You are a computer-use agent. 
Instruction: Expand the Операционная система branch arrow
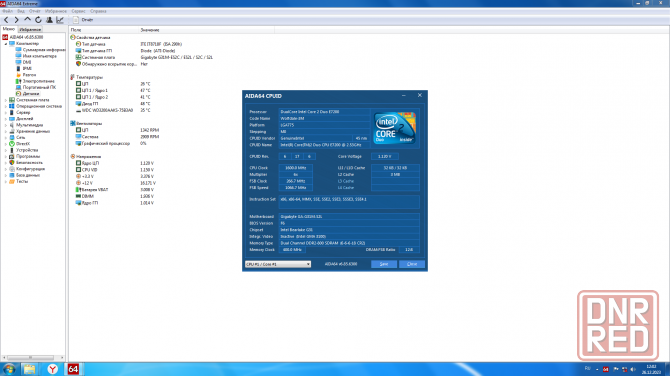point(6,106)
